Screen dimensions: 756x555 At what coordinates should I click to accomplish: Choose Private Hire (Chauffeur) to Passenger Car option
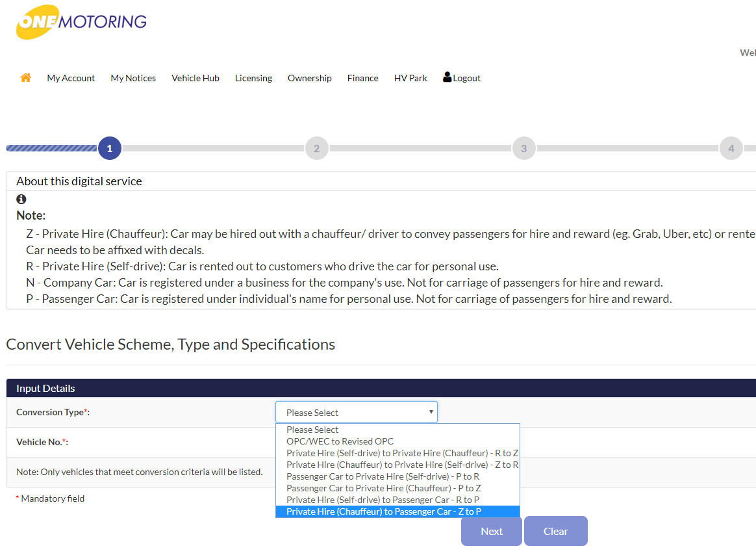pos(384,511)
